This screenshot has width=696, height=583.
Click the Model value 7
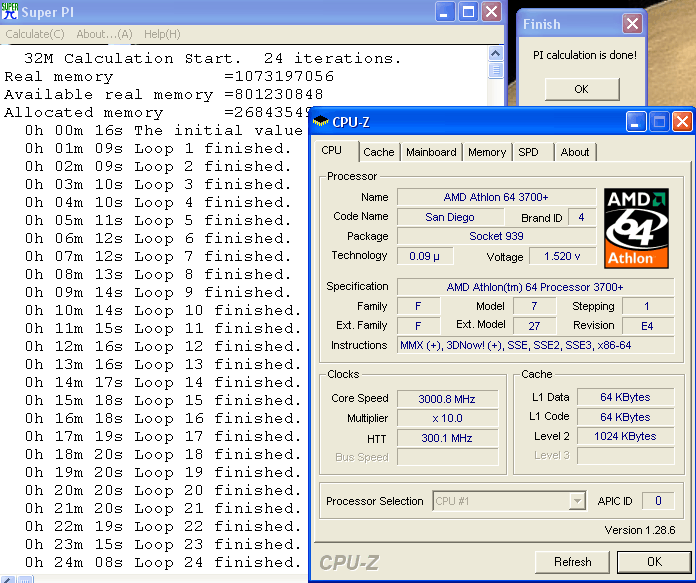tap(534, 306)
